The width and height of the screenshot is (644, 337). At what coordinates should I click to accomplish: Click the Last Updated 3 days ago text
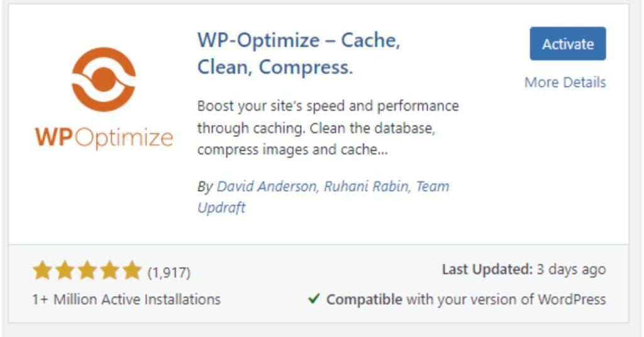pos(524,270)
